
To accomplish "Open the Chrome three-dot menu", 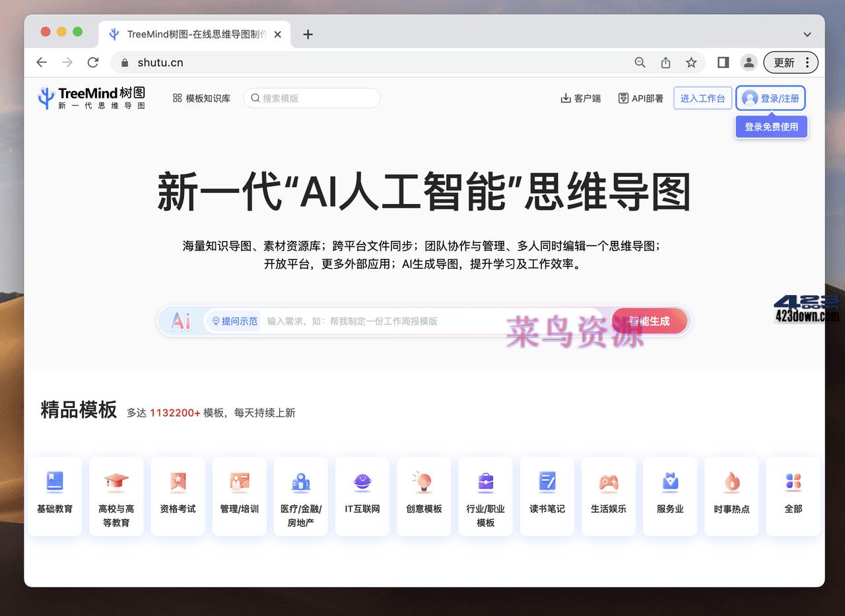I will coord(808,62).
